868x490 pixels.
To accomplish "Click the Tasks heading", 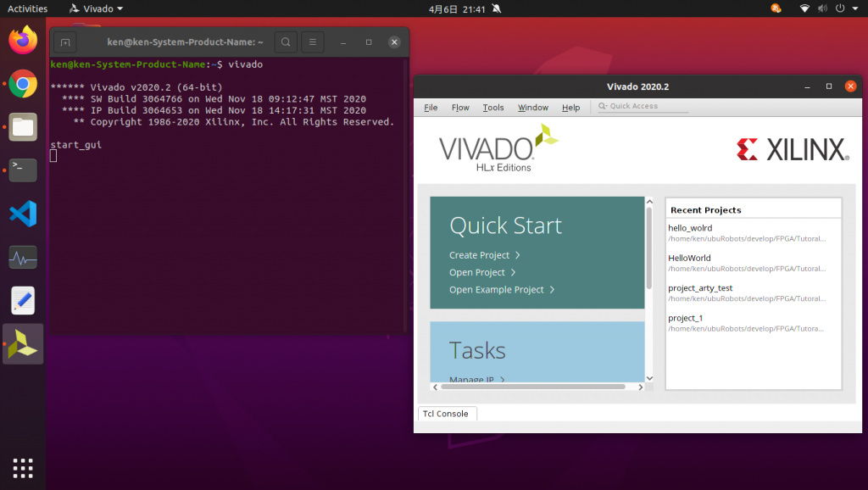I will coord(477,350).
